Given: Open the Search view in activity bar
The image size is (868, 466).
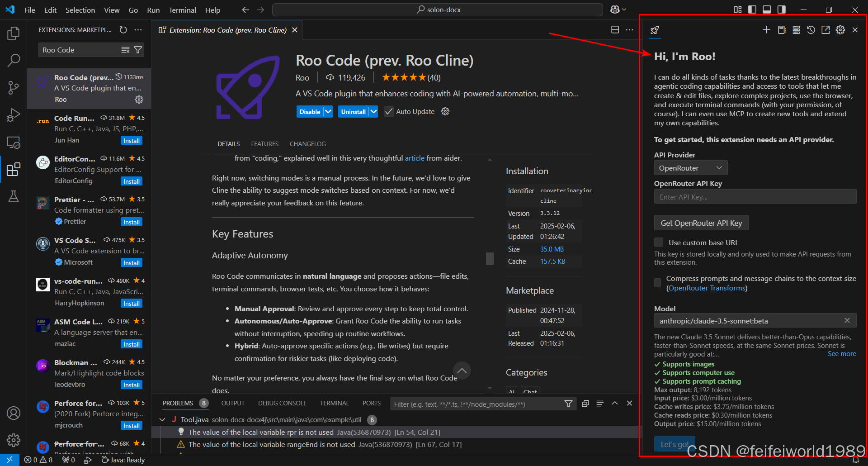Looking at the screenshot, I should [x=14, y=60].
